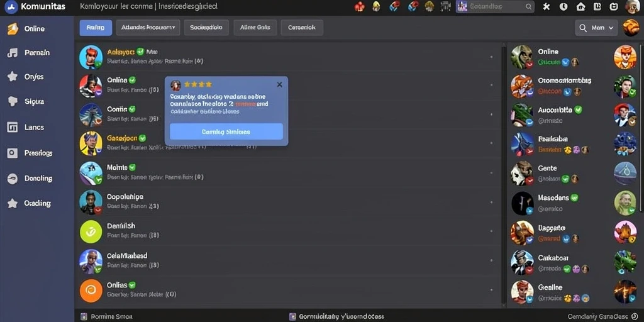
Task: Click the Onlias orange avatar
Action: click(91, 291)
